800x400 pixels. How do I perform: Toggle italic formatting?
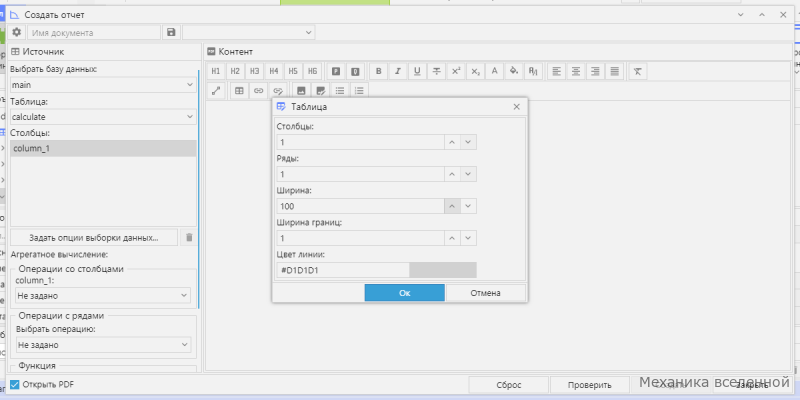click(x=398, y=71)
